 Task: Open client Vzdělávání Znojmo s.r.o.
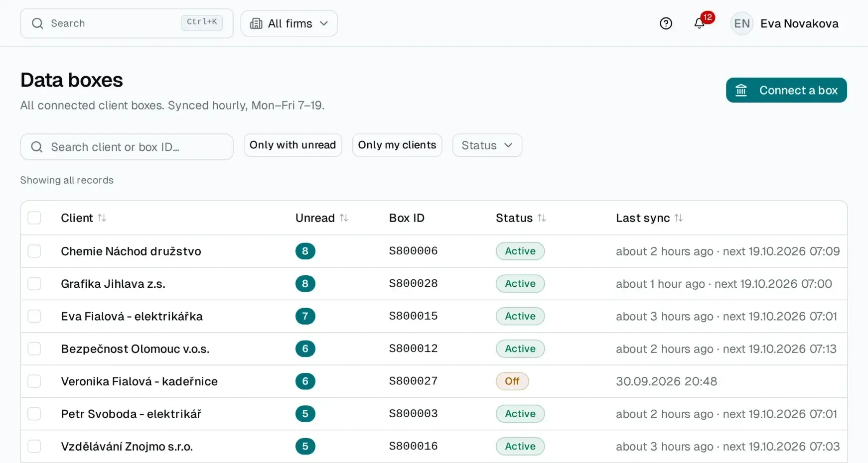[127, 446]
